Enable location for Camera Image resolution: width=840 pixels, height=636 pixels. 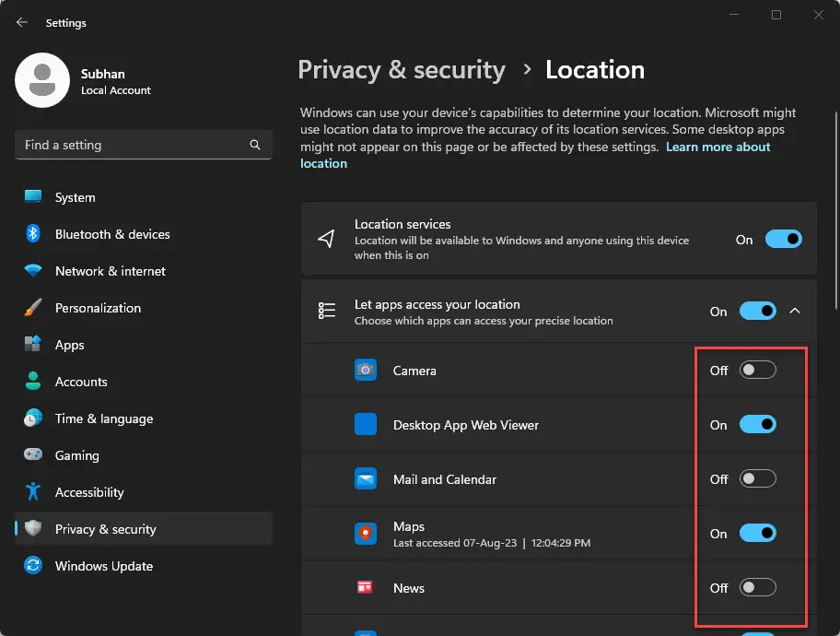[x=757, y=370]
